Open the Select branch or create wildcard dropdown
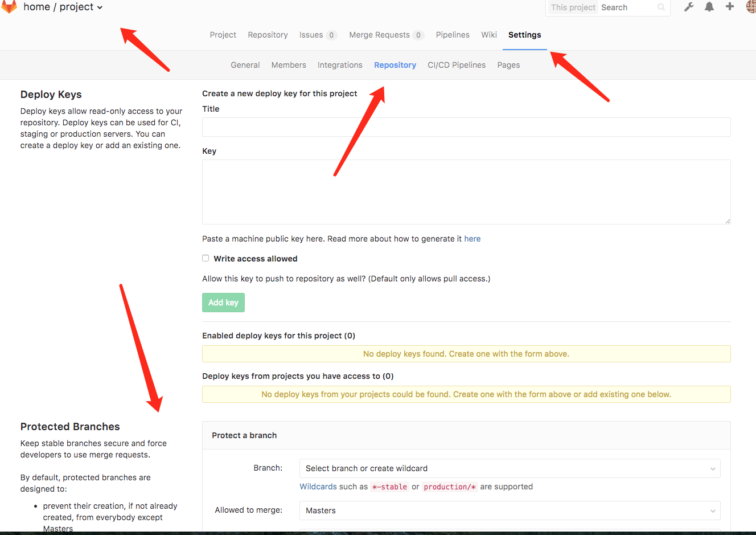 pos(510,468)
